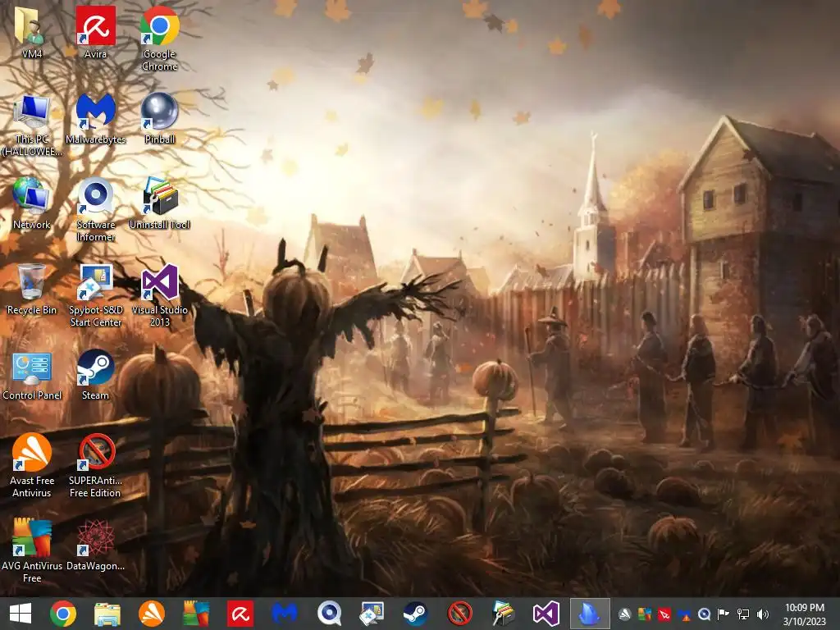Open Avast tray icon in system tray
The height and width of the screenshot is (630, 840).
624,614
